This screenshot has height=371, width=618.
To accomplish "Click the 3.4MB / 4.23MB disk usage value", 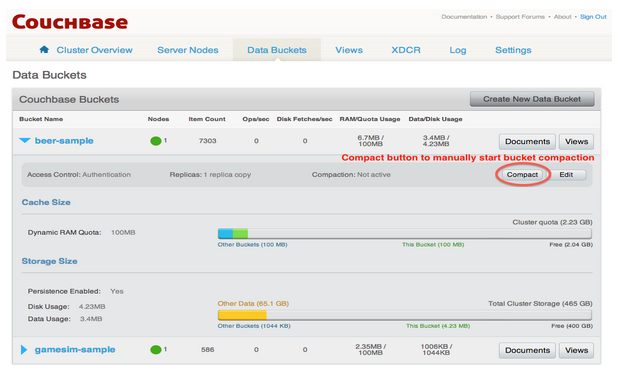I will pyautogui.click(x=436, y=141).
